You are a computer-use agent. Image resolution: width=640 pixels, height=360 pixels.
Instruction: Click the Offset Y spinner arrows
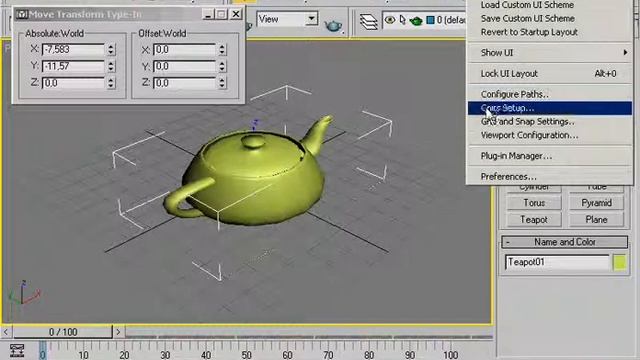click(x=222, y=67)
